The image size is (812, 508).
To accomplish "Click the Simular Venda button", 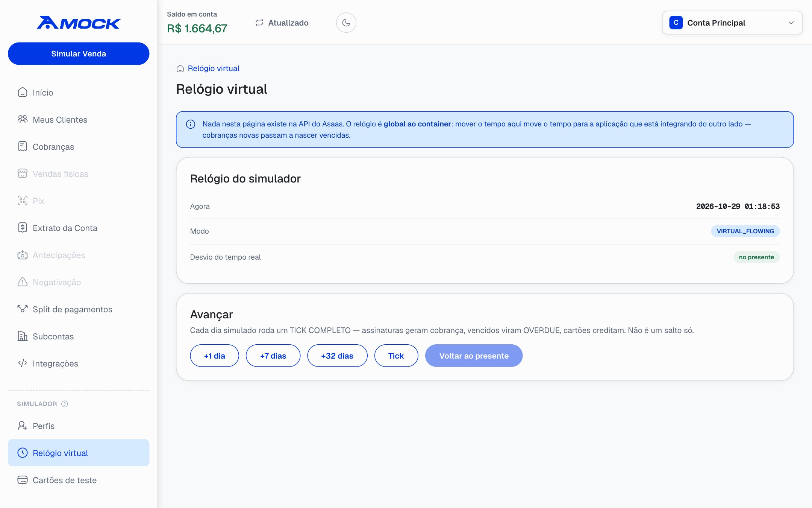I will pyautogui.click(x=79, y=53).
